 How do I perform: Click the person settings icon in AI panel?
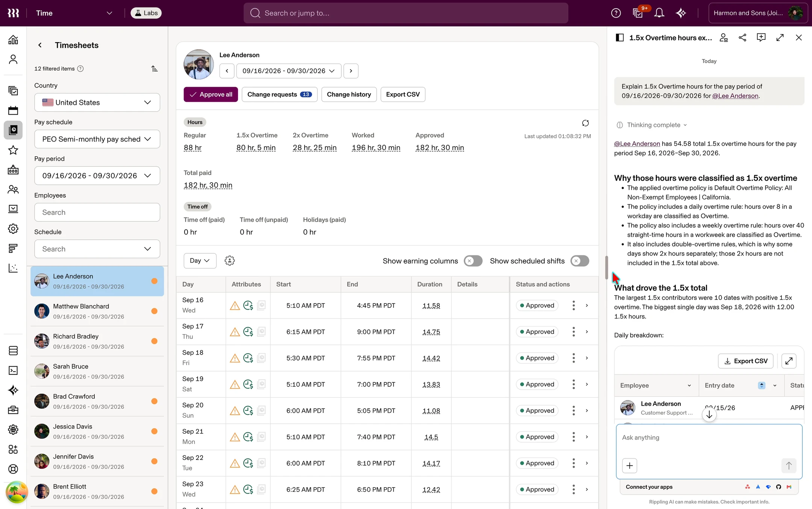pos(724,38)
